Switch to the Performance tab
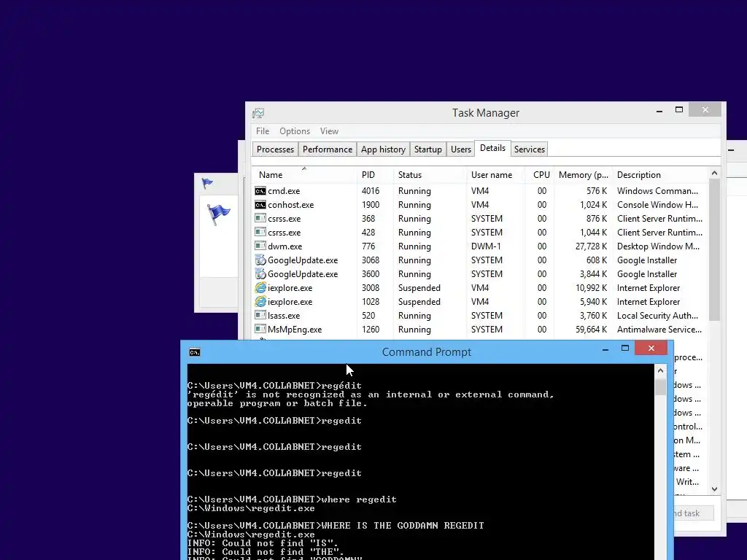Image resolution: width=747 pixels, height=560 pixels. click(328, 149)
